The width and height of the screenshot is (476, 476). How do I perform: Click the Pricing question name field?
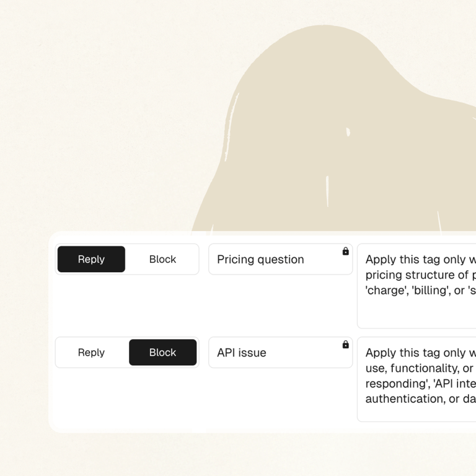[281, 259]
